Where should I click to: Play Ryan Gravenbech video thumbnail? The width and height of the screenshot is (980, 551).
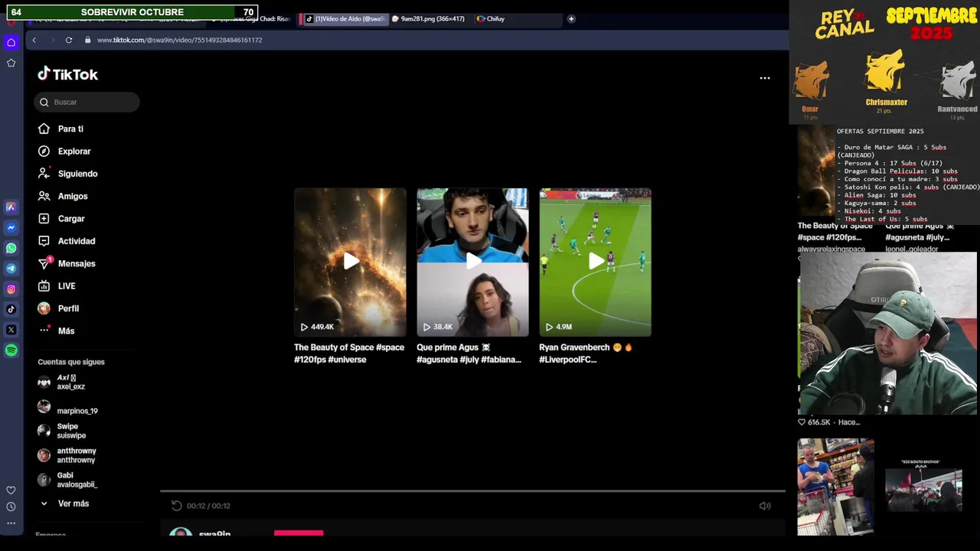point(595,262)
